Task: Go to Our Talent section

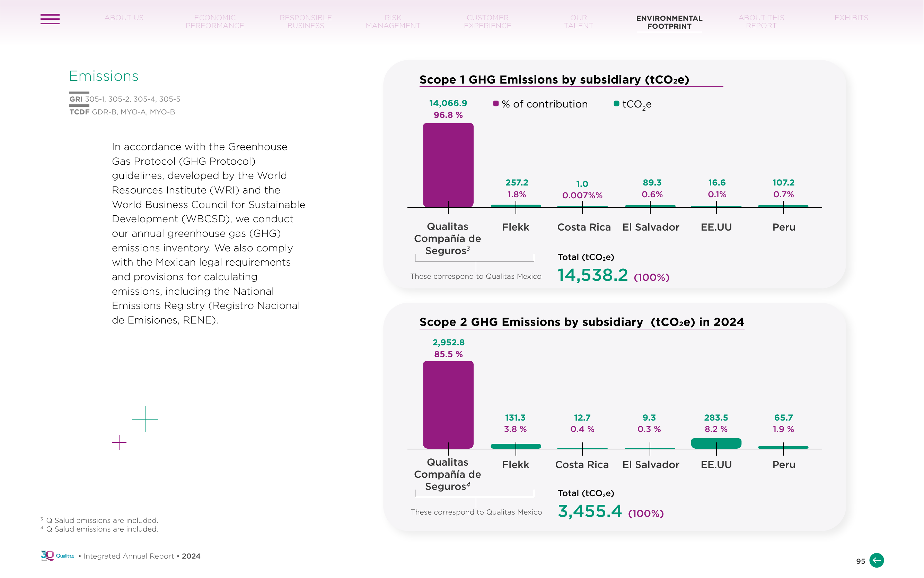Action: (578, 22)
